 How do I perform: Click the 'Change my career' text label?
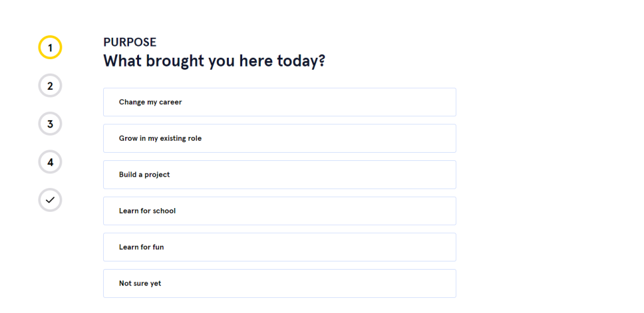click(x=150, y=102)
